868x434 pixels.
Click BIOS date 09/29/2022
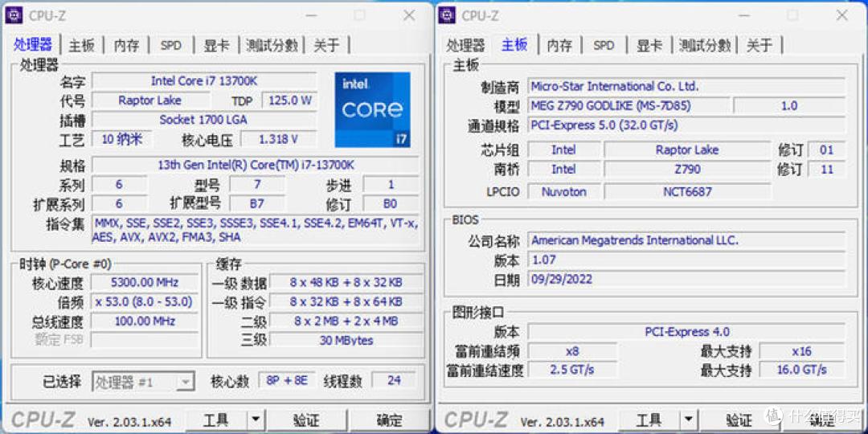[686, 278]
